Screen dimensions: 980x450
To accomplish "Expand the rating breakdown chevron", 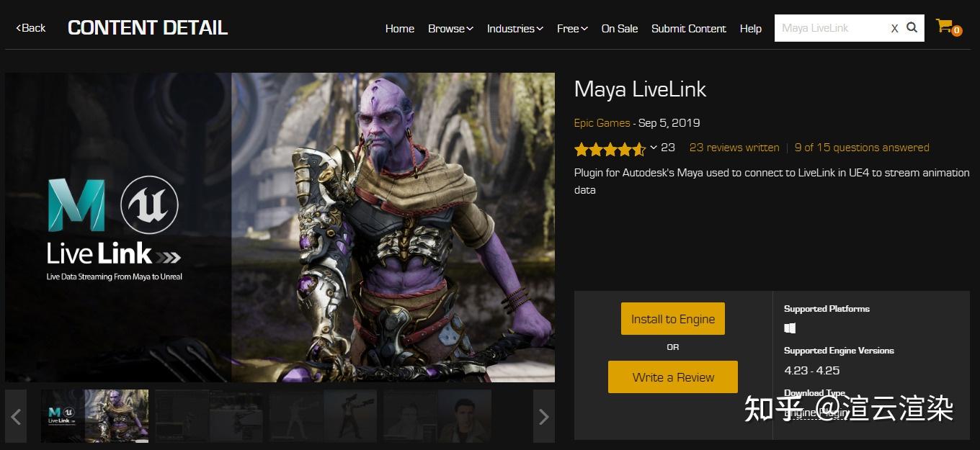I will [654, 148].
